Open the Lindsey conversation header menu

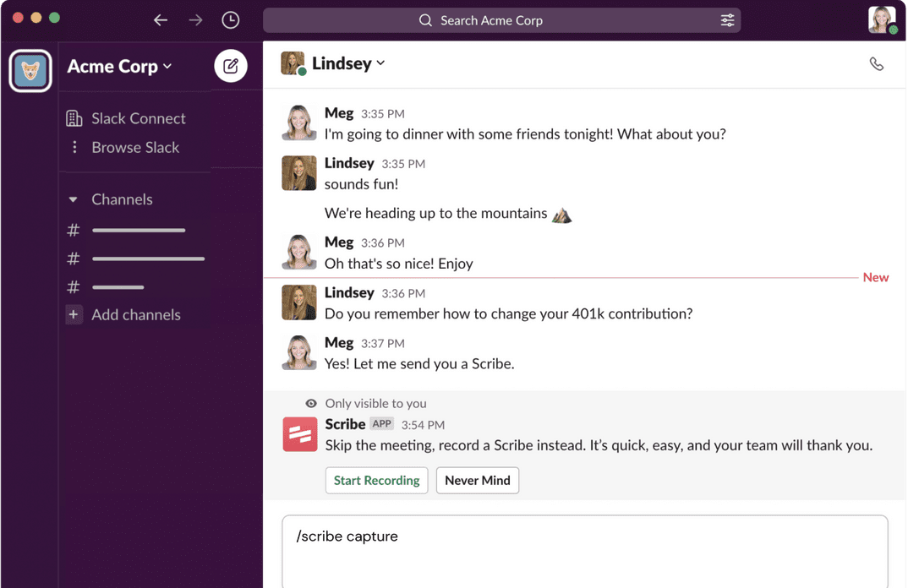382,63
